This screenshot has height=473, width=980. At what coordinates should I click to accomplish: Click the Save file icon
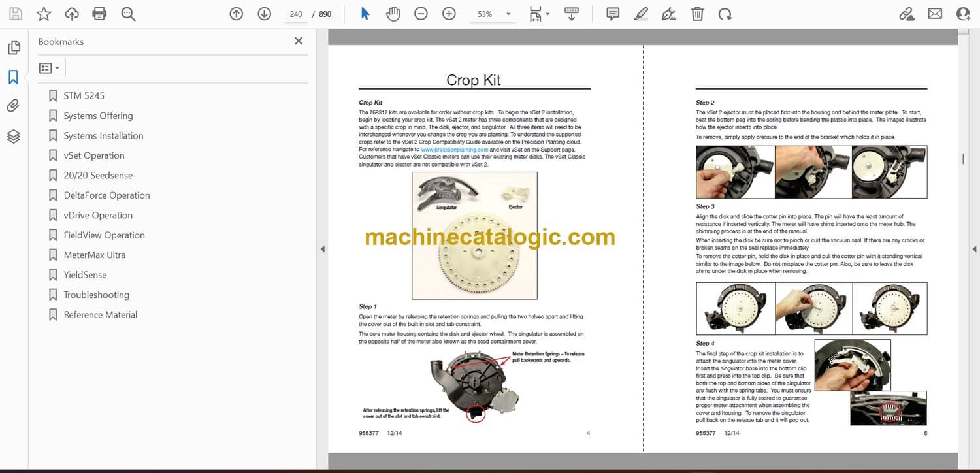(16, 14)
